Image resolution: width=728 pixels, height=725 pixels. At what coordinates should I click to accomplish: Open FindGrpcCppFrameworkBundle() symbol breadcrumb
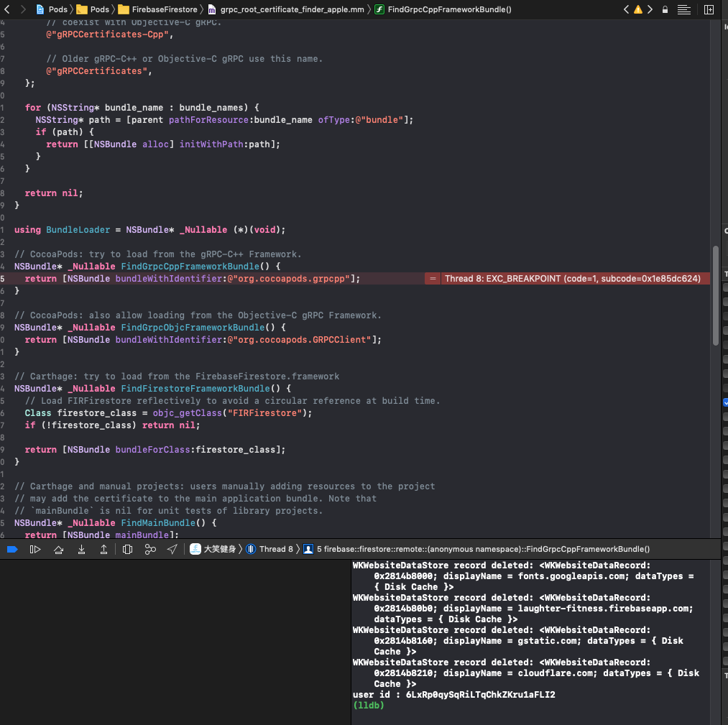click(x=443, y=9)
